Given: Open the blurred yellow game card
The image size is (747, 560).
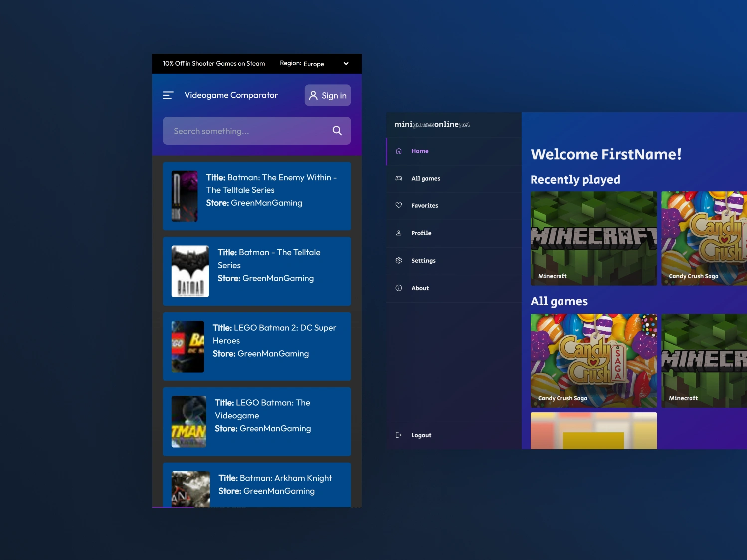Looking at the screenshot, I should pyautogui.click(x=593, y=431).
